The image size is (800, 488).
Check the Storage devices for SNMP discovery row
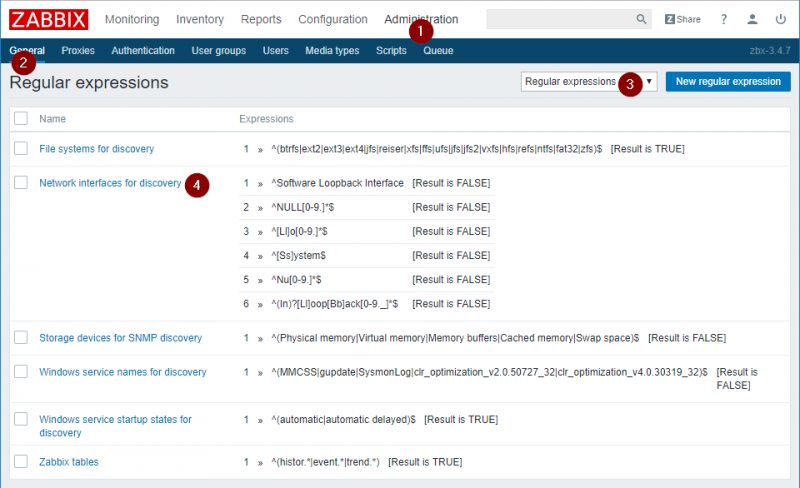[21, 337]
